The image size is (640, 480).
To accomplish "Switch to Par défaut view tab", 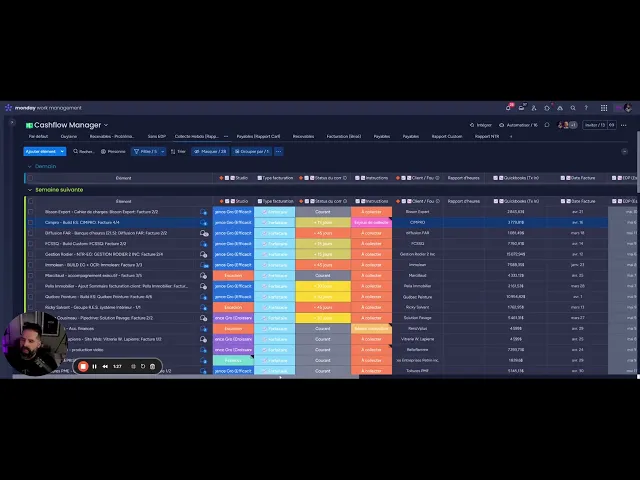I will 38,136.
